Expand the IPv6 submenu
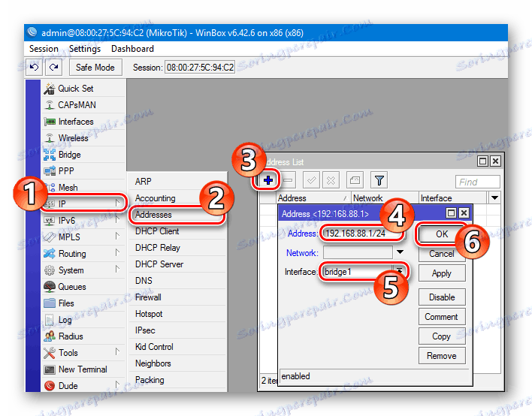Viewport: 532px width, 416px height. click(x=117, y=220)
